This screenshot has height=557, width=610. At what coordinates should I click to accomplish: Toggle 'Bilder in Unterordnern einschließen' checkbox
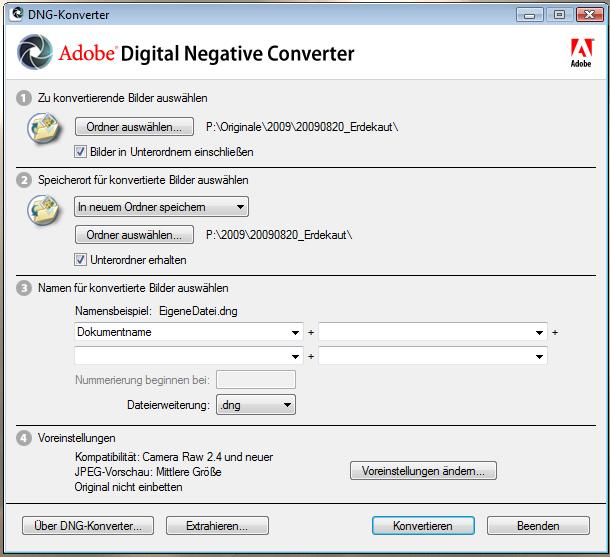pos(81,152)
